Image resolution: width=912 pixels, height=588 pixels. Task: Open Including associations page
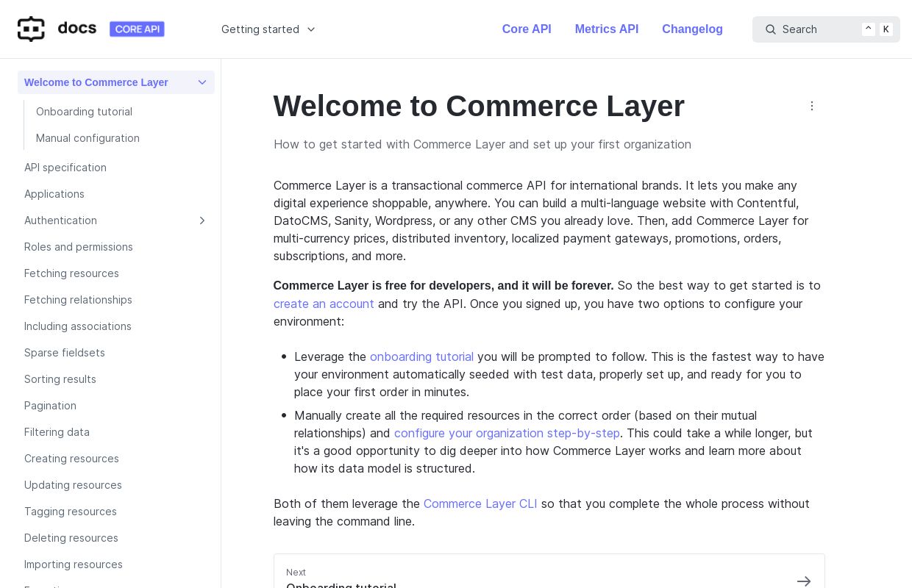click(x=78, y=326)
